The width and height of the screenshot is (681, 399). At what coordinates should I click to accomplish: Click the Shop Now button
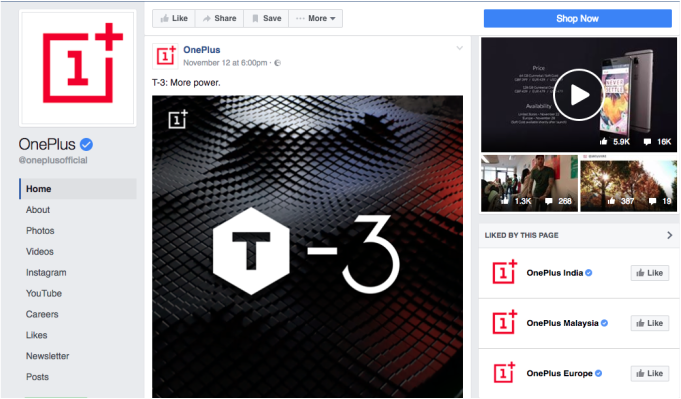pyautogui.click(x=578, y=18)
